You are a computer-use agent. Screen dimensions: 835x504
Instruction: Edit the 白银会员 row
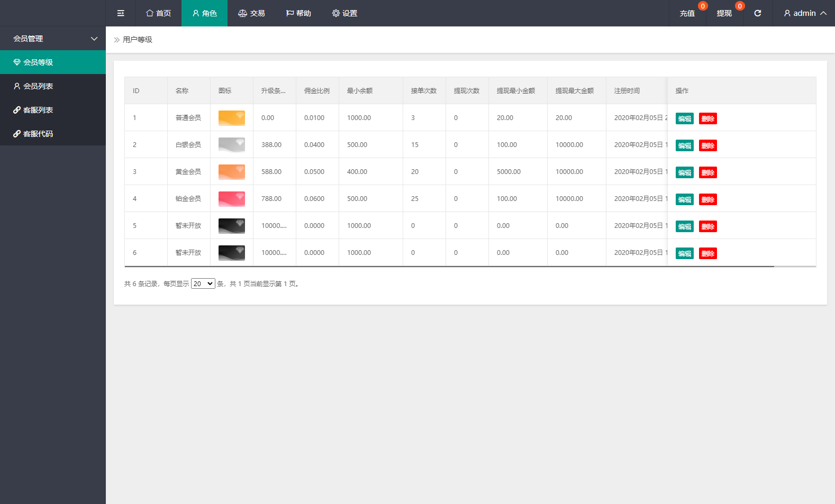[685, 145]
